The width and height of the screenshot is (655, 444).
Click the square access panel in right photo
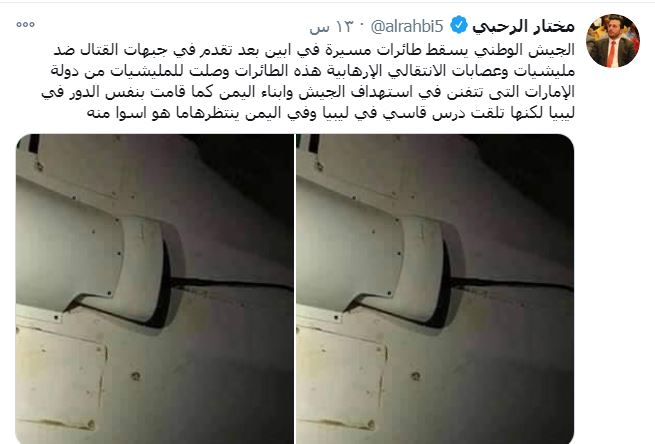341,378
